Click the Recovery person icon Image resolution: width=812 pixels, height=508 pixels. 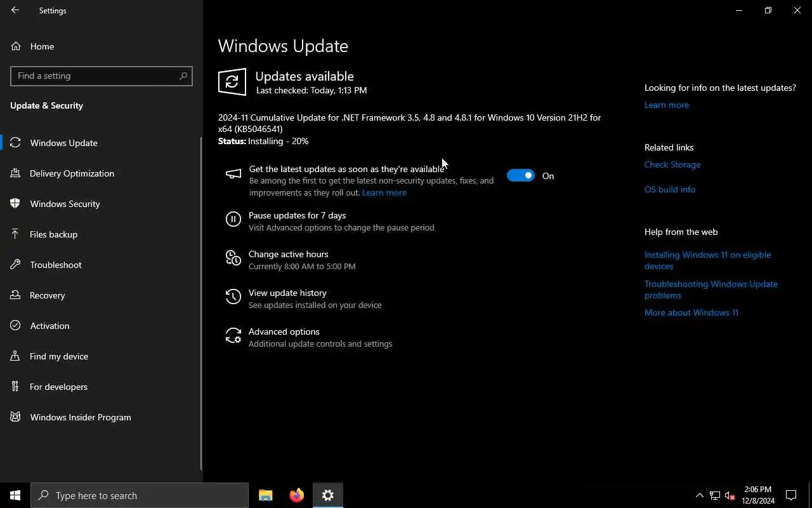(x=16, y=295)
